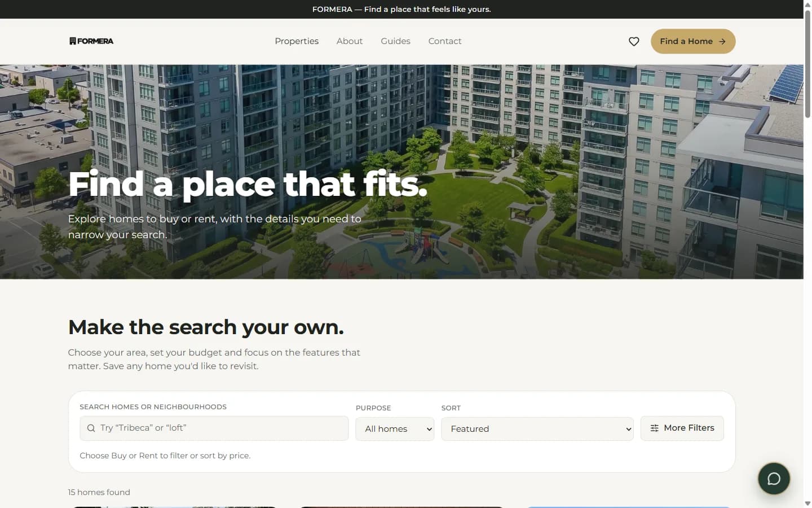This screenshot has width=812, height=508.
Task: Click the "Make the search your own." heading
Action: point(206,327)
